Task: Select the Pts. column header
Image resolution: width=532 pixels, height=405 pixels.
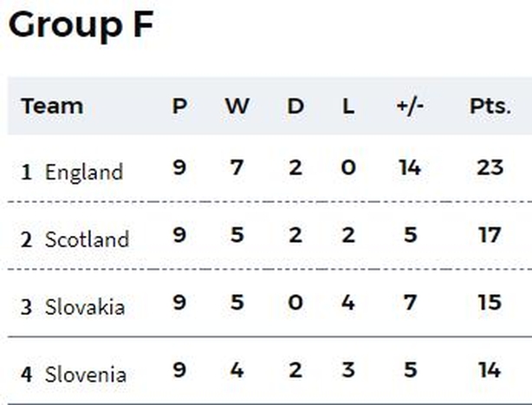Action: point(490,106)
